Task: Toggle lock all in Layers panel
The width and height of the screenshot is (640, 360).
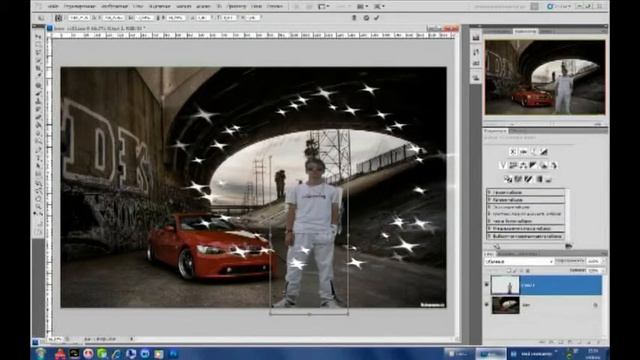Action: click(528, 271)
